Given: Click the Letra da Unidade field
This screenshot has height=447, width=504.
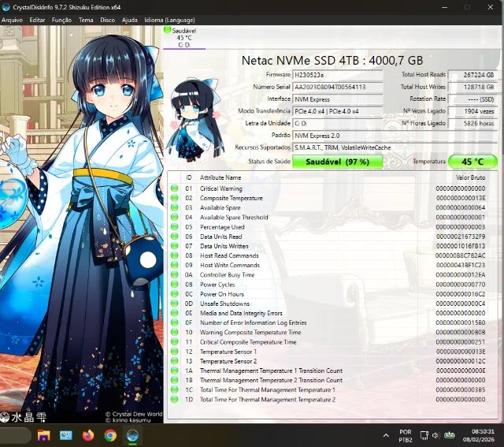Looking at the screenshot, I should pos(338,123).
